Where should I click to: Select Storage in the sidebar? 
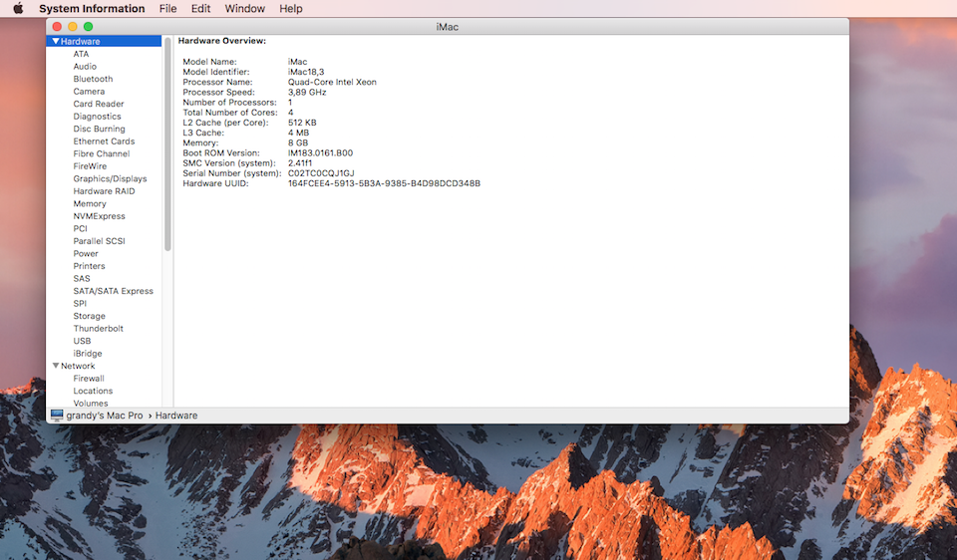pos(89,316)
